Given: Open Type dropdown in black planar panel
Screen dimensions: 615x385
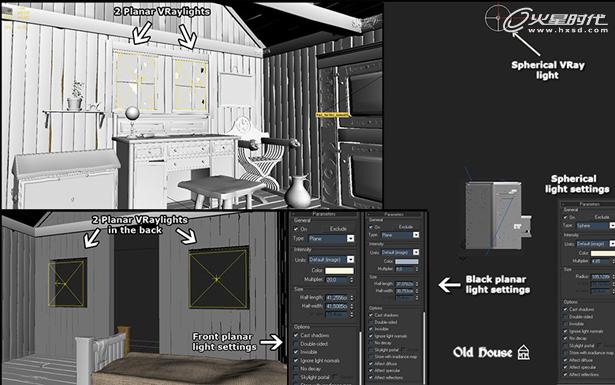Looking at the screenshot, I should click(400, 235).
